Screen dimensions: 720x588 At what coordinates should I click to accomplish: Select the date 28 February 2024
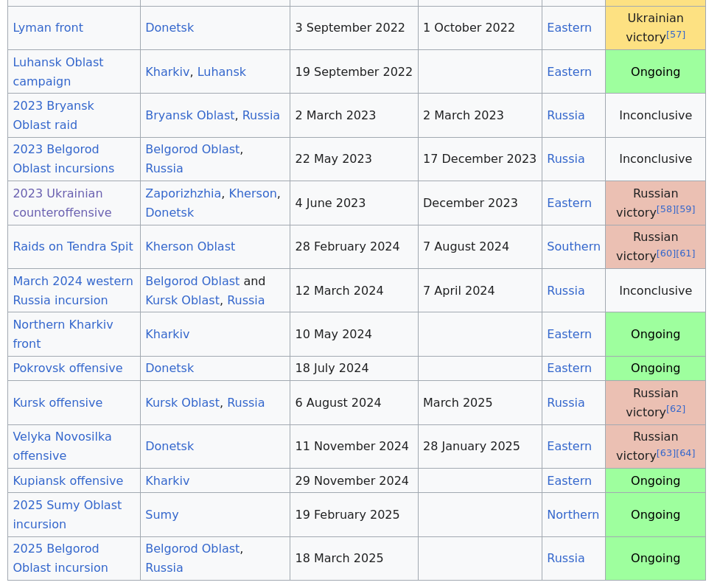click(347, 247)
